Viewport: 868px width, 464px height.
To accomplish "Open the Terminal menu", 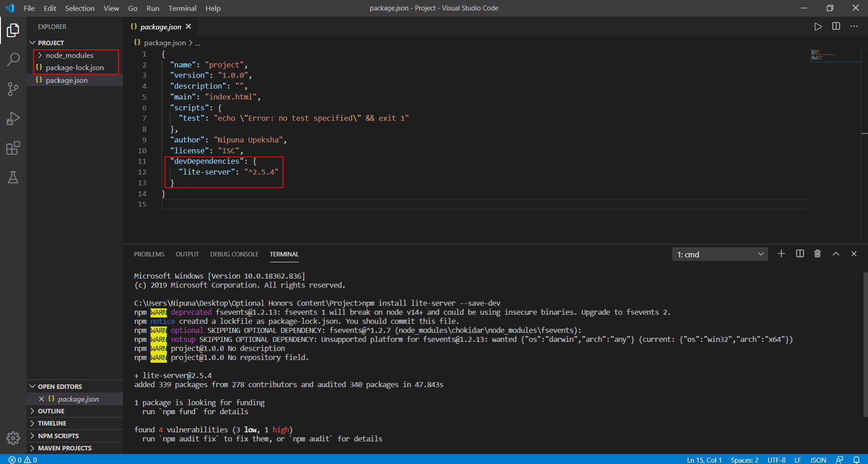I will (182, 8).
